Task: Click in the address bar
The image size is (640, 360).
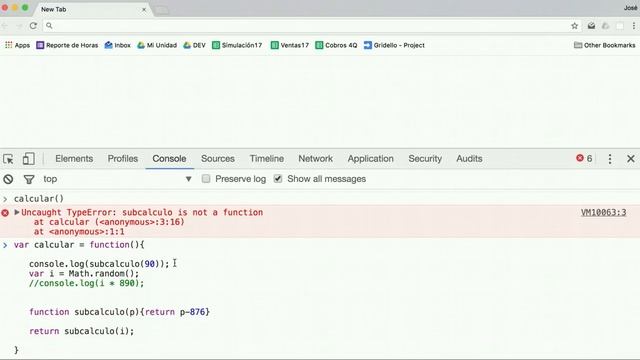Action: click(310, 26)
